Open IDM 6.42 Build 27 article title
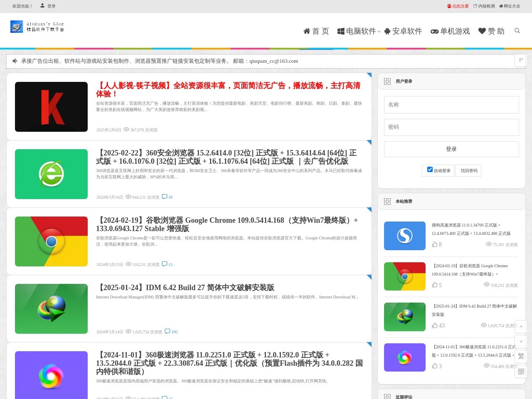The image size is (532, 399). (x=185, y=288)
